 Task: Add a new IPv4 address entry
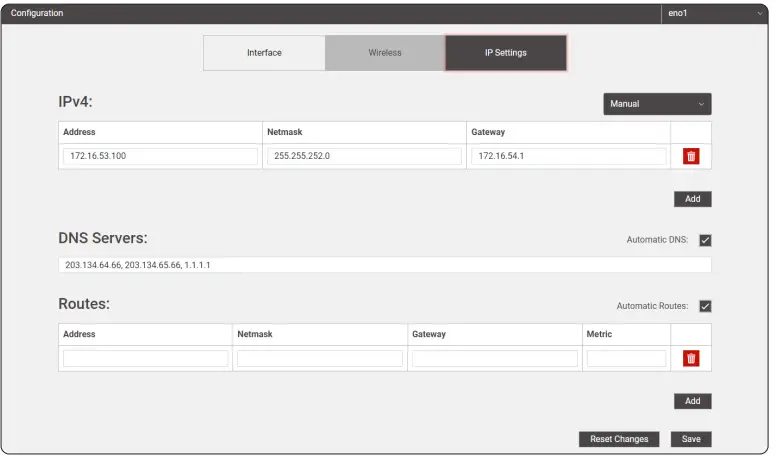692,199
